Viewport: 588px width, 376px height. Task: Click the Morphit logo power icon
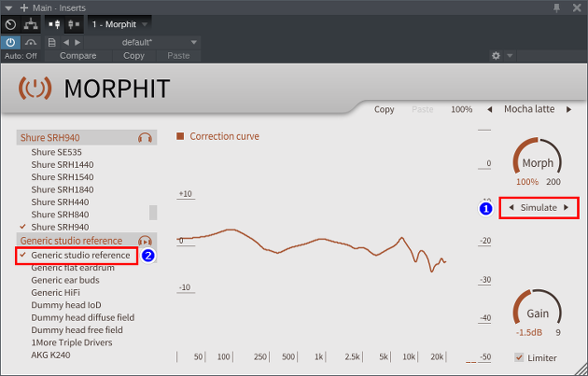point(35,88)
